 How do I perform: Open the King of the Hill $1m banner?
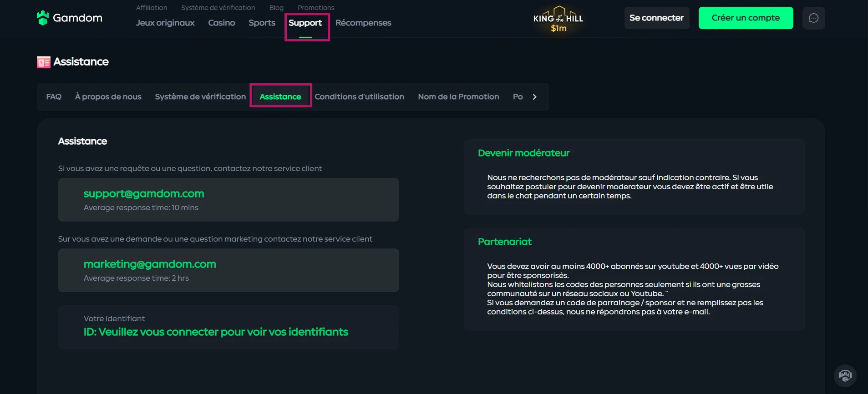coord(558,20)
